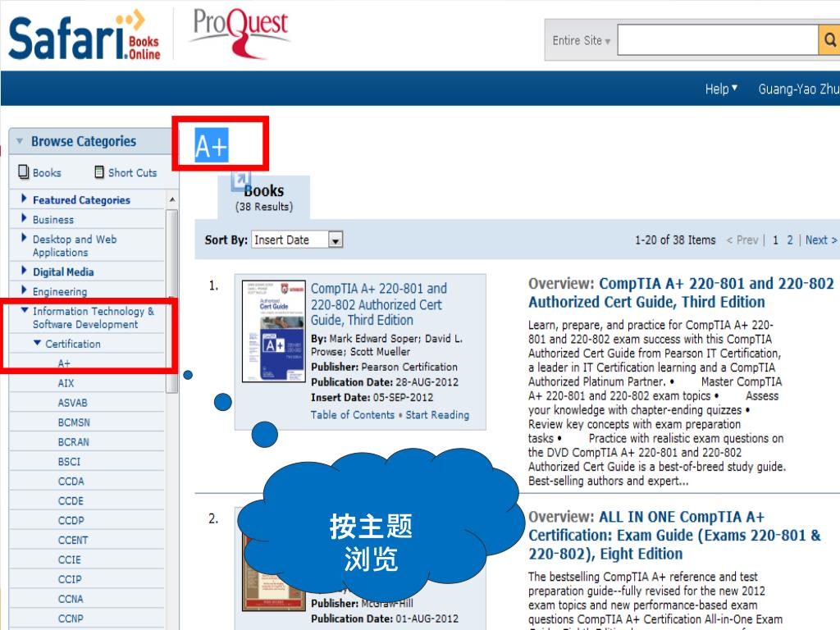Click the '1-20 of 38 Items' text
Screen dimensions: 840x630
675,240
